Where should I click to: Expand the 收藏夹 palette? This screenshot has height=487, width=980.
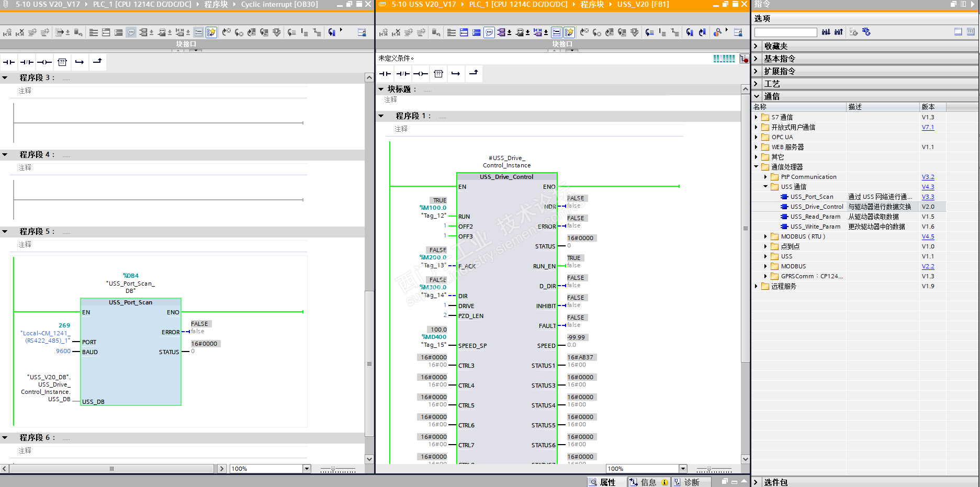(x=756, y=46)
